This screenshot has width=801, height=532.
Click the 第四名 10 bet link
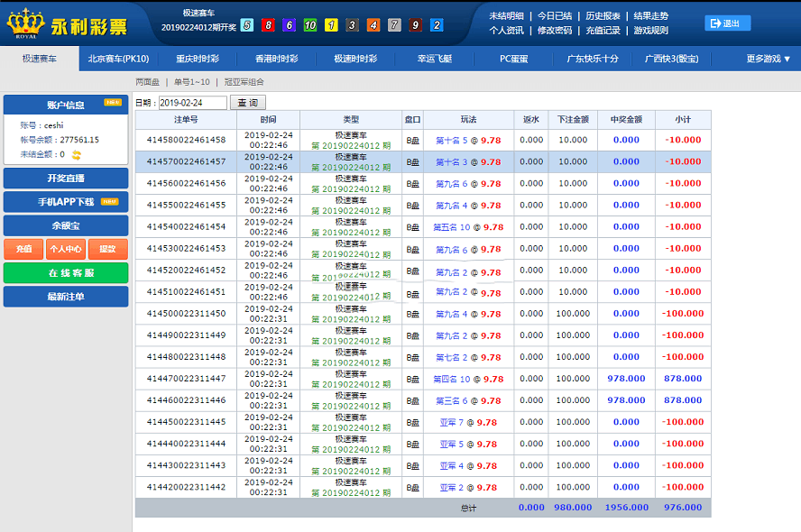452,380
